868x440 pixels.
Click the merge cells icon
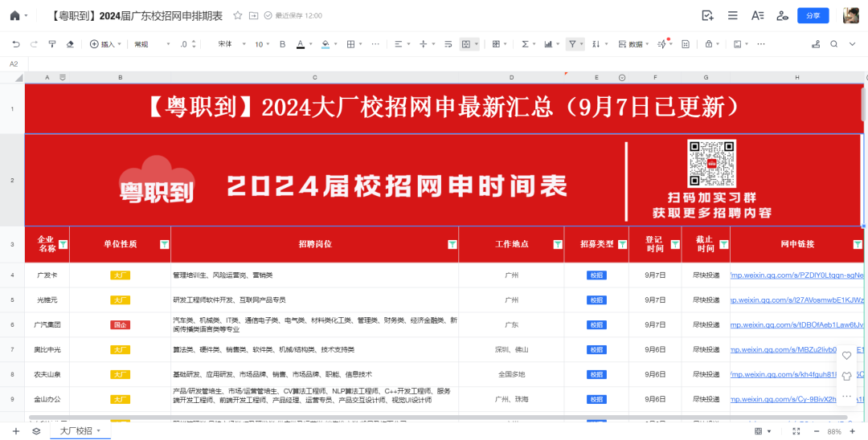click(465, 44)
